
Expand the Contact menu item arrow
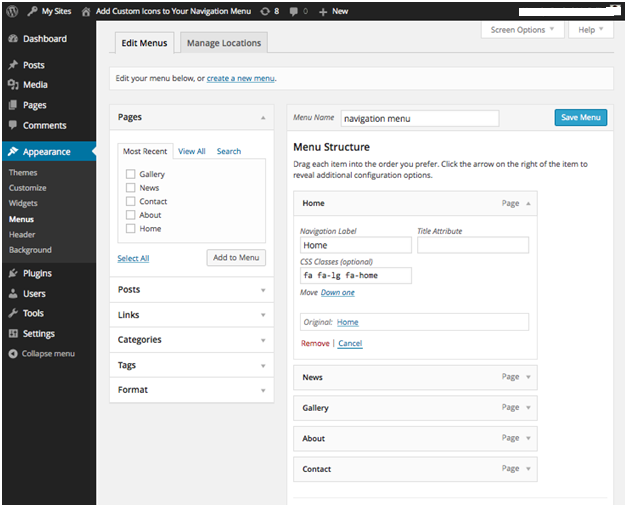tap(529, 469)
